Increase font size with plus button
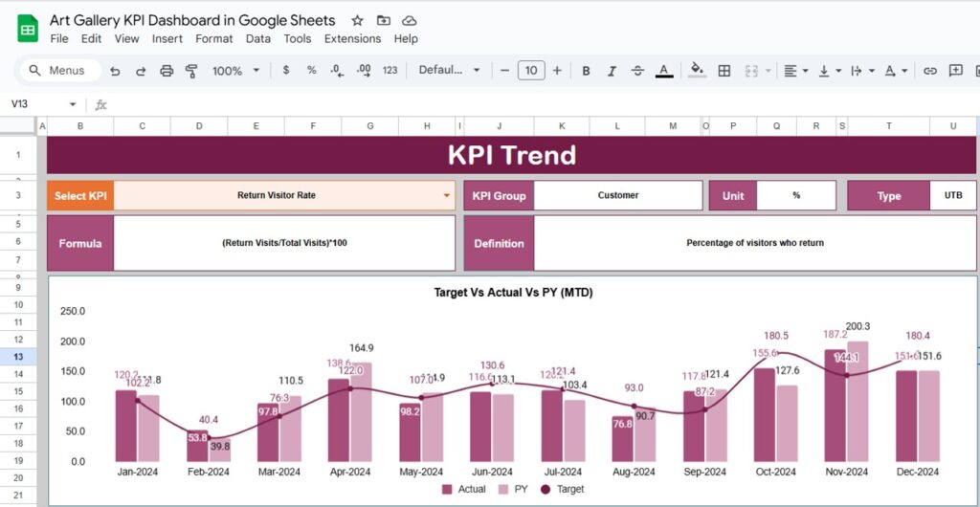980x507 pixels. [x=558, y=71]
